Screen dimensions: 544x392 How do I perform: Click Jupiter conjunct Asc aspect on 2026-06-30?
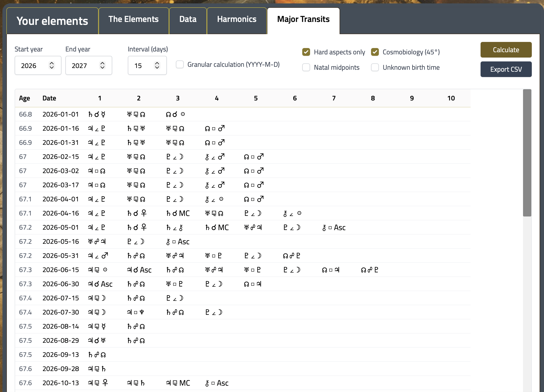coord(100,284)
